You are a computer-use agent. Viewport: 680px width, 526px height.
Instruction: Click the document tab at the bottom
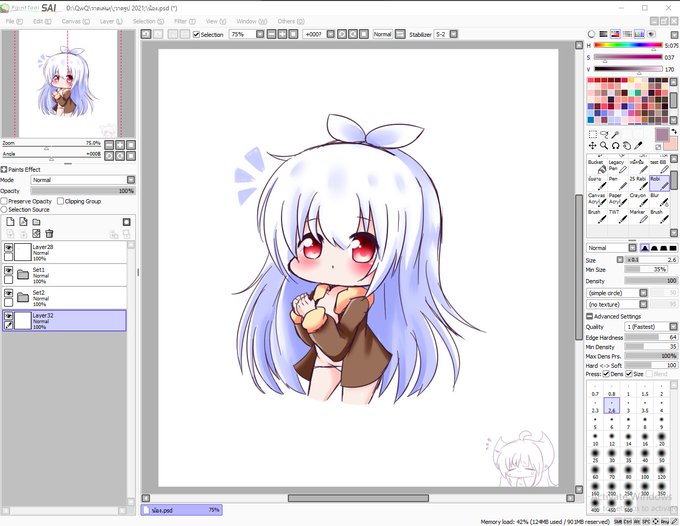tap(181, 510)
